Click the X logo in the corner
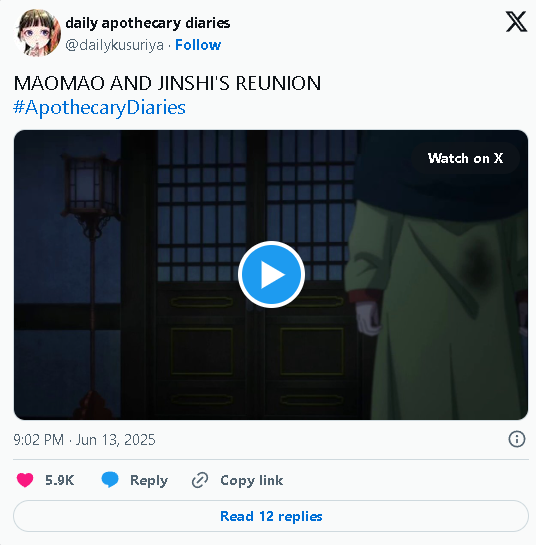 (x=516, y=22)
